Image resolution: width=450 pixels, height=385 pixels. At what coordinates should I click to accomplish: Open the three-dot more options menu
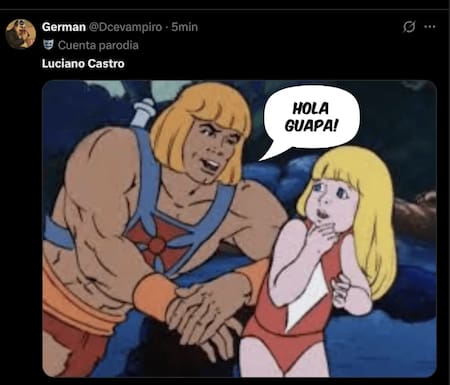pos(430,27)
